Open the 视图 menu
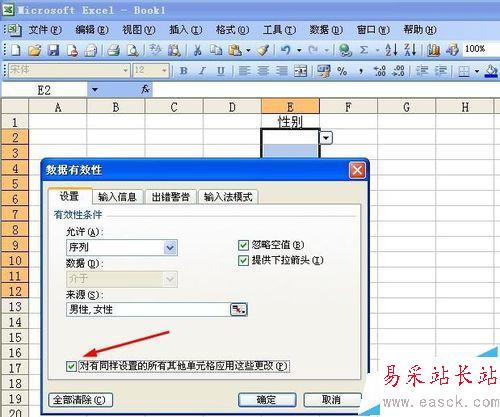 coord(138,30)
